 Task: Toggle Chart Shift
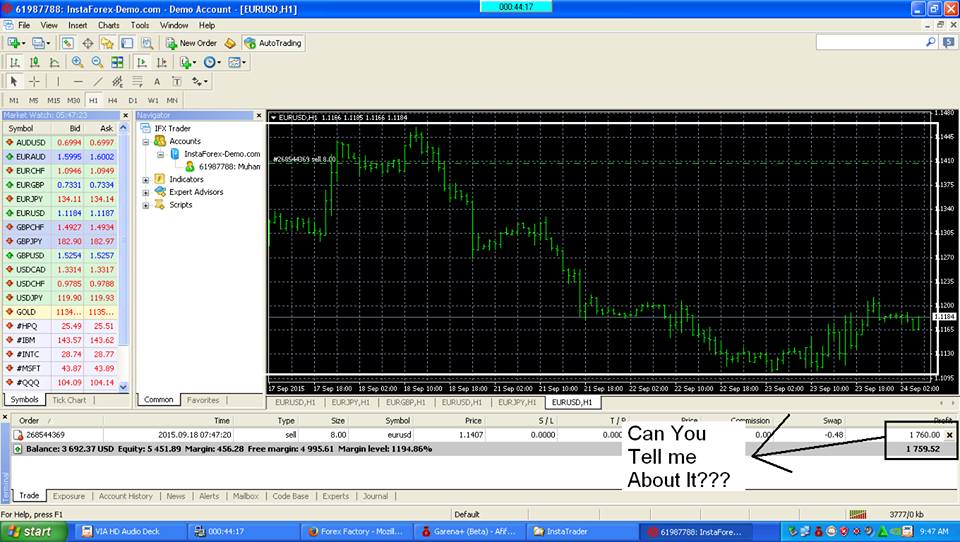click(162, 62)
